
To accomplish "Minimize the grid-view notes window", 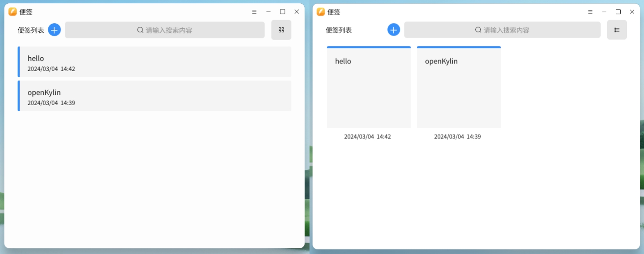I will coord(604,12).
